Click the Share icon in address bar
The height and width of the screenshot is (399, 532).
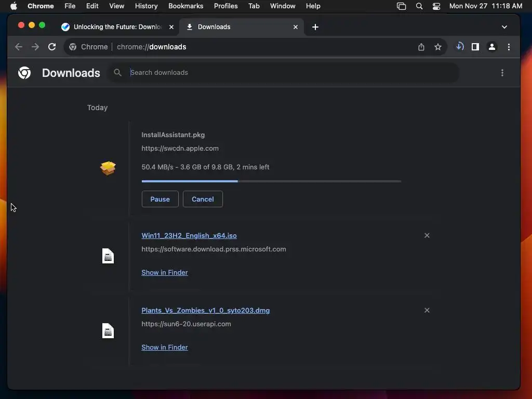coord(421,47)
